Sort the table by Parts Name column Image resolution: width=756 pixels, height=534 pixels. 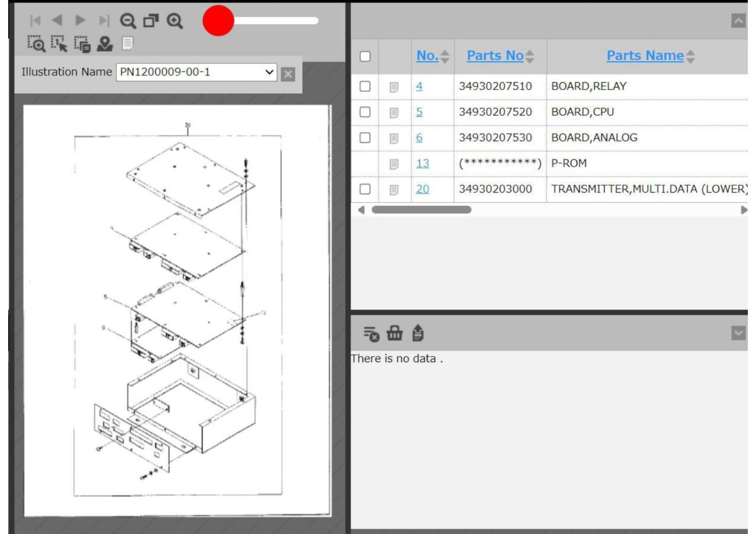(x=651, y=56)
